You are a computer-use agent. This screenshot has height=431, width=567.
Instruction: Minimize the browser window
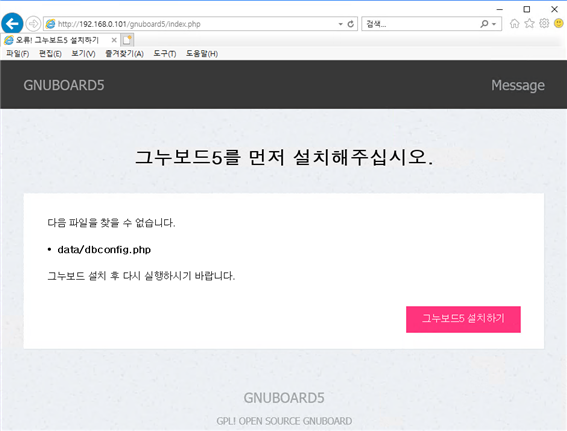coord(500,9)
